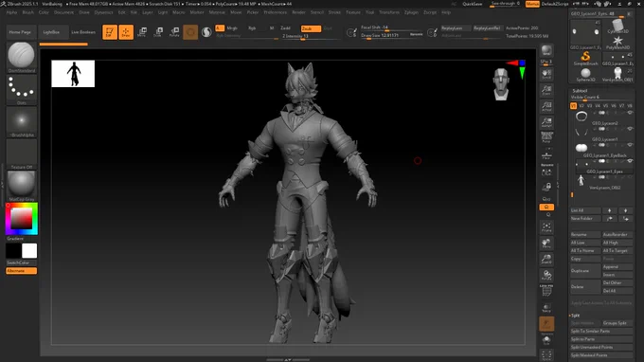Viewport: 644px width, 362px height.
Task: Toggle the Live Boolean button
Action: [83, 32]
